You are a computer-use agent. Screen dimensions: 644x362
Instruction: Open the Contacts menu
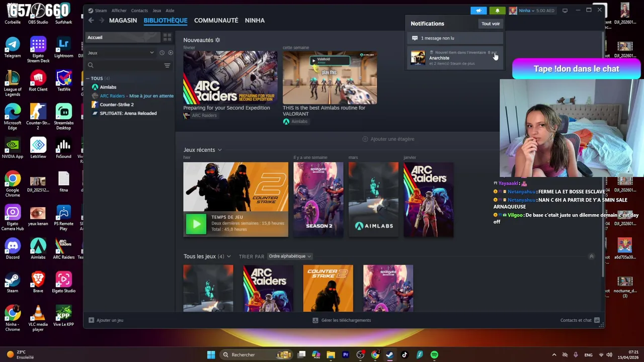tap(139, 11)
